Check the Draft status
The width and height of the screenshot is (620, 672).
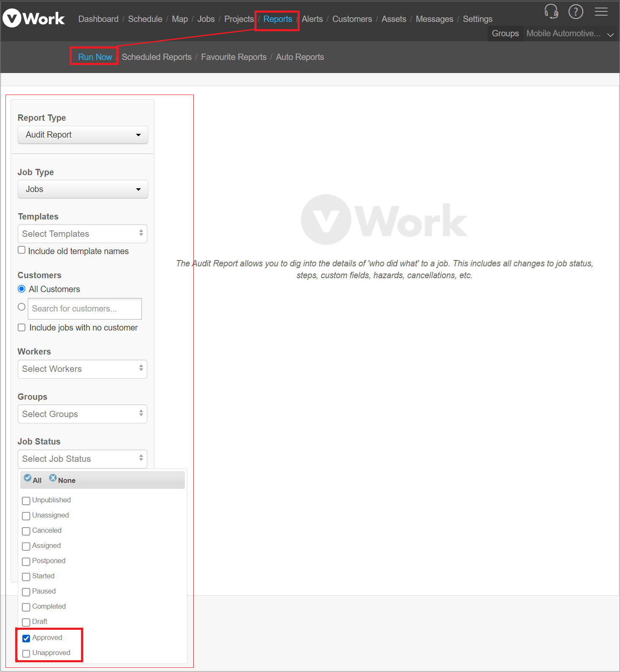tap(26, 622)
